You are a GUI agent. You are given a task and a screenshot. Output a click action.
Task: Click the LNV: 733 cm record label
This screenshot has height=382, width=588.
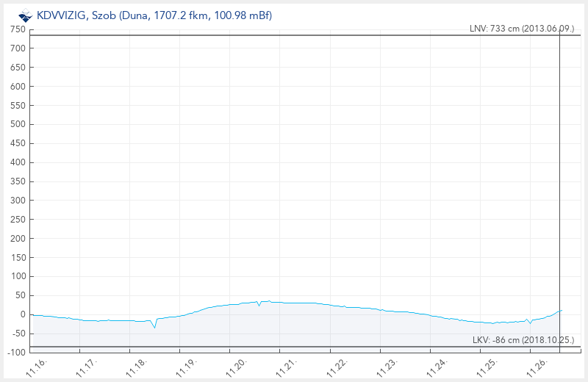coord(521,29)
